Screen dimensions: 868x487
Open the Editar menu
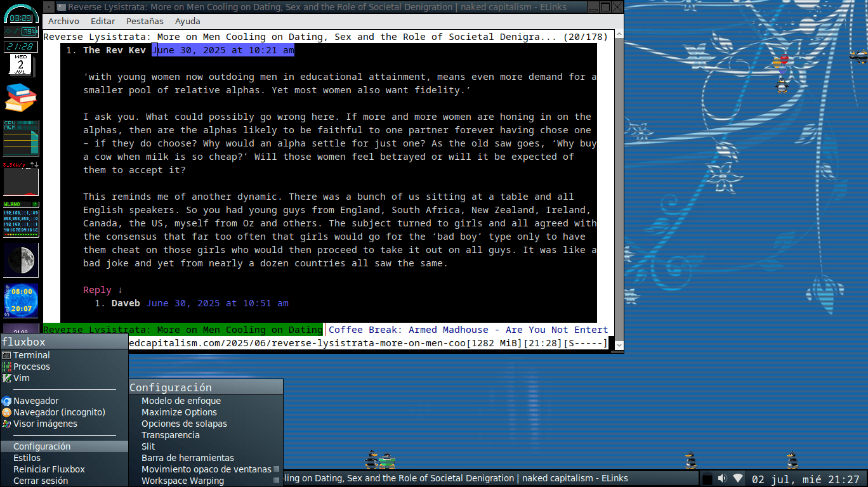point(103,21)
